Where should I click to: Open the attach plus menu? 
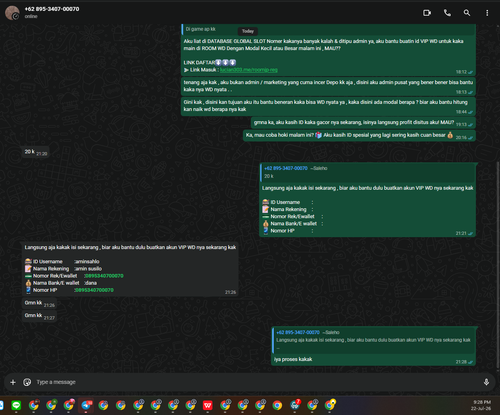tap(13, 382)
